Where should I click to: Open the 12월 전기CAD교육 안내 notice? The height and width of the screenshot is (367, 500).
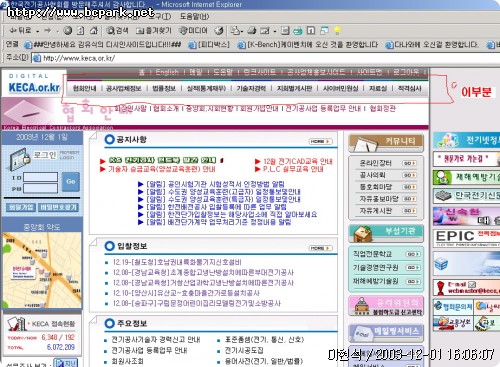click(298, 161)
